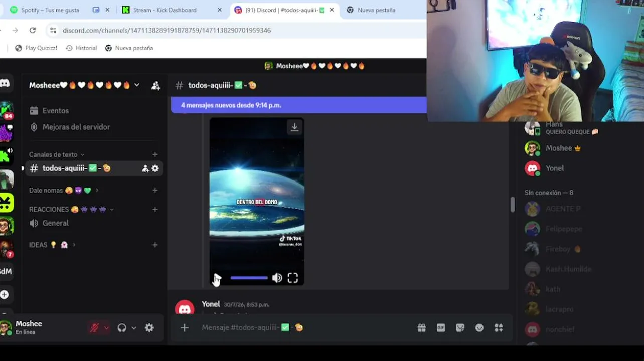
Task: Open site information icon in address bar
Action: pyautogui.click(x=53, y=30)
